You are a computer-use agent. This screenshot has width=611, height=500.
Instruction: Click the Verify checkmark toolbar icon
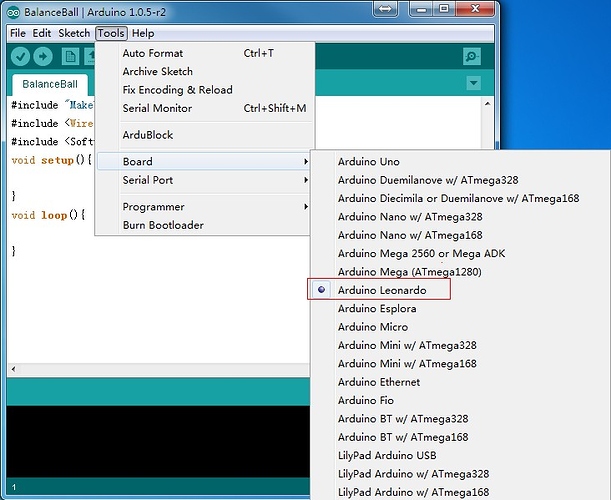pyautogui.click(x=20, y=57)
